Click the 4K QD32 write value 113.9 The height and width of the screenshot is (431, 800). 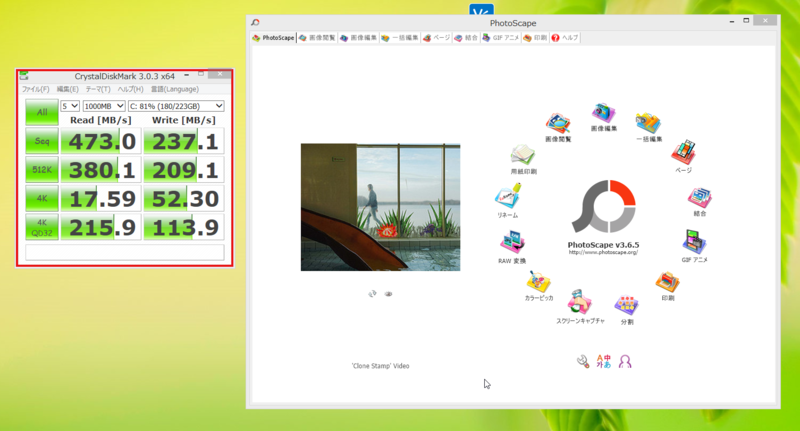tap(184, 227)
